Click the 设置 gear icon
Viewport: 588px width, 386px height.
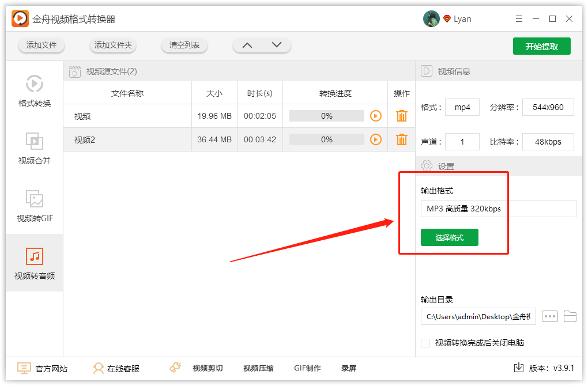(x=427, y=166)
